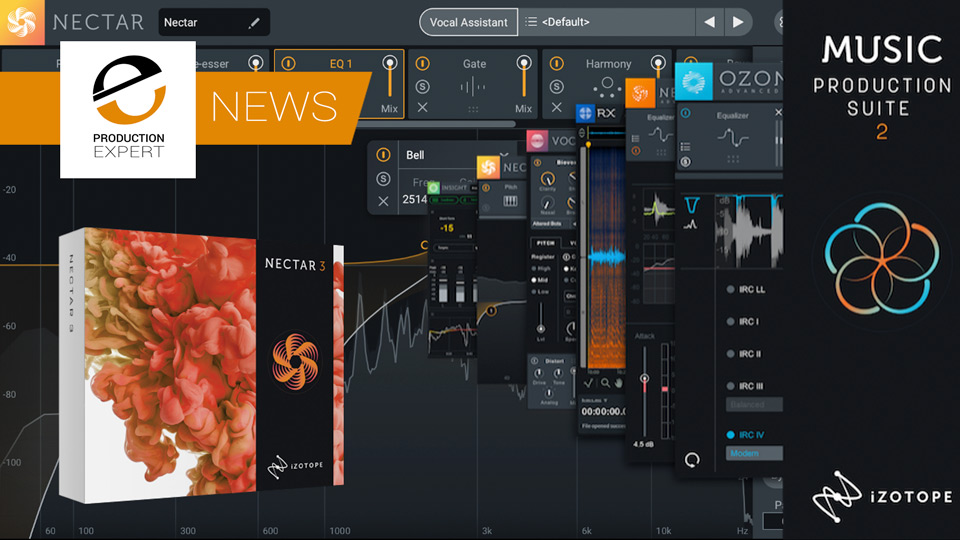
Task: Click the Ozone Equalizer list icon
Action: tap(686, 146)
